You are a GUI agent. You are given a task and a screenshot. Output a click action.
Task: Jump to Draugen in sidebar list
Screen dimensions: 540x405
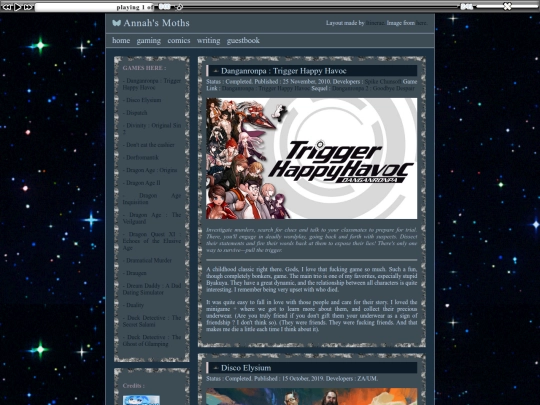coord(135,273)
